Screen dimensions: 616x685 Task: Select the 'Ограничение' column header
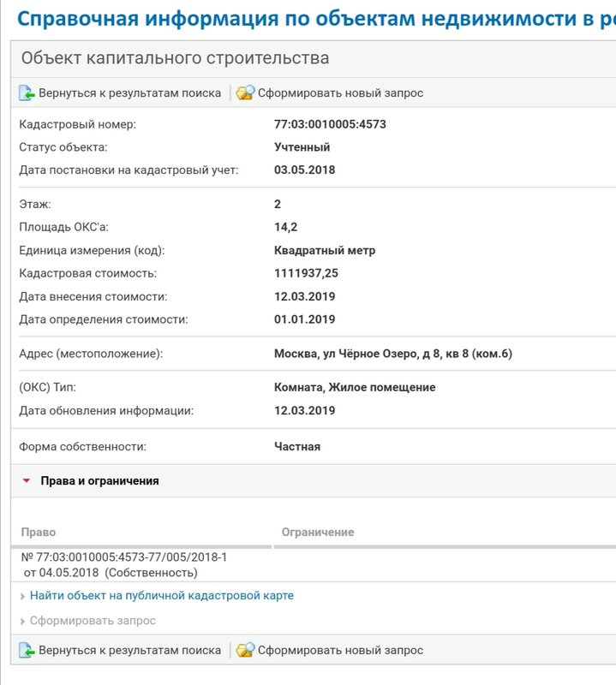[x=318, y=532]
